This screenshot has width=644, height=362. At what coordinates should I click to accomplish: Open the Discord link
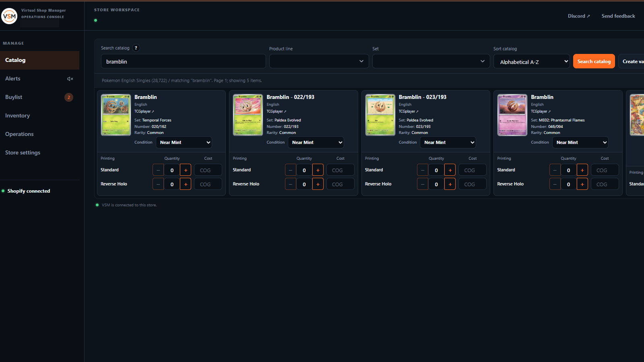coord(579,16)
